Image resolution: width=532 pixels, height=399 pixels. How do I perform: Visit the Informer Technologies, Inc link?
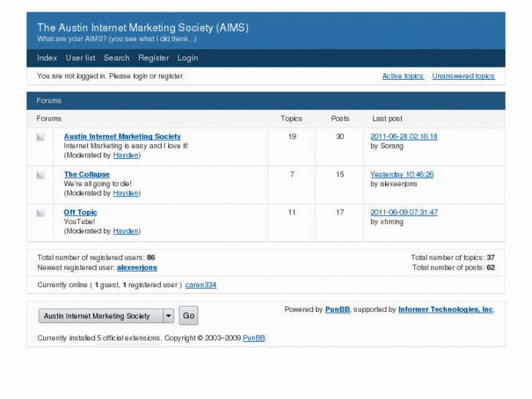point(446,310)
